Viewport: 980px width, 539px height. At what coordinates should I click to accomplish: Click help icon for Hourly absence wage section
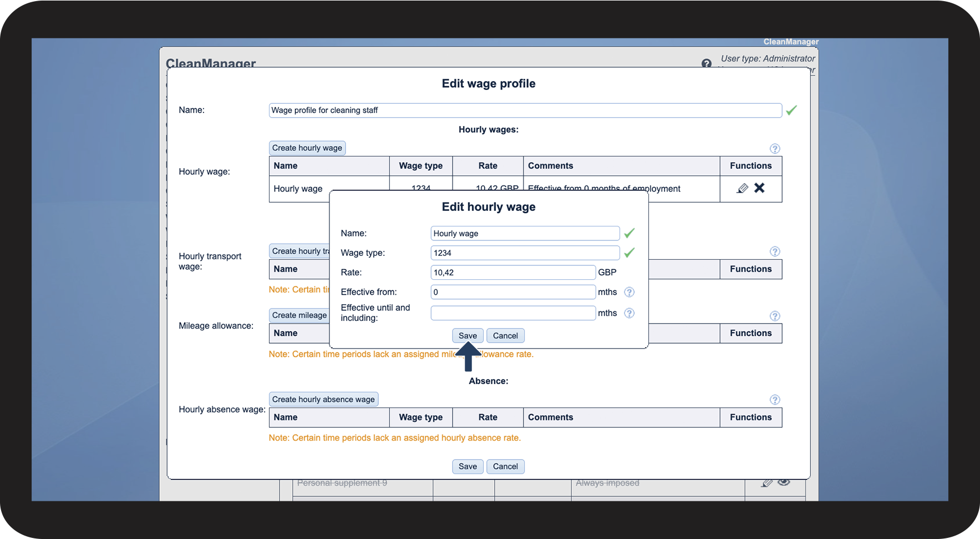tap(775, 400)
